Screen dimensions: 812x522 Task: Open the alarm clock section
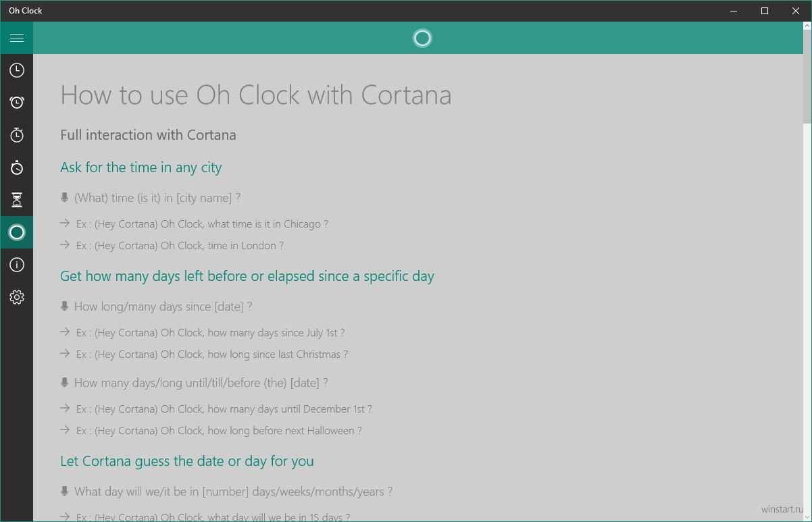pyautogui.click(x=17, y=103)
